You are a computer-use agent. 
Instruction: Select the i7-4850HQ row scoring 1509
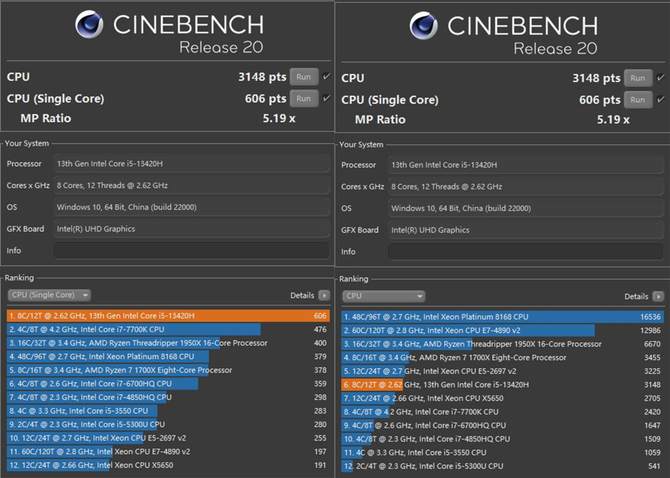(502, 439)
